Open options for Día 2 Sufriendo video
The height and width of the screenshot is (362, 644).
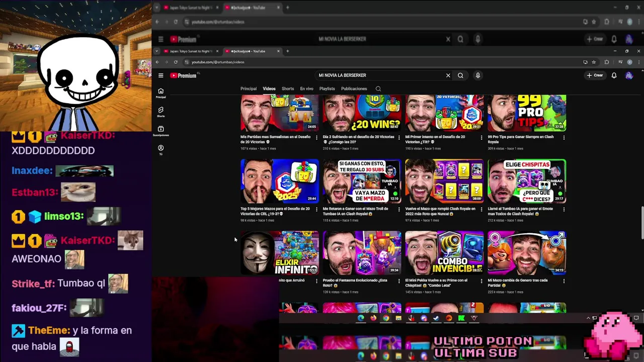(x=399, y=137)
